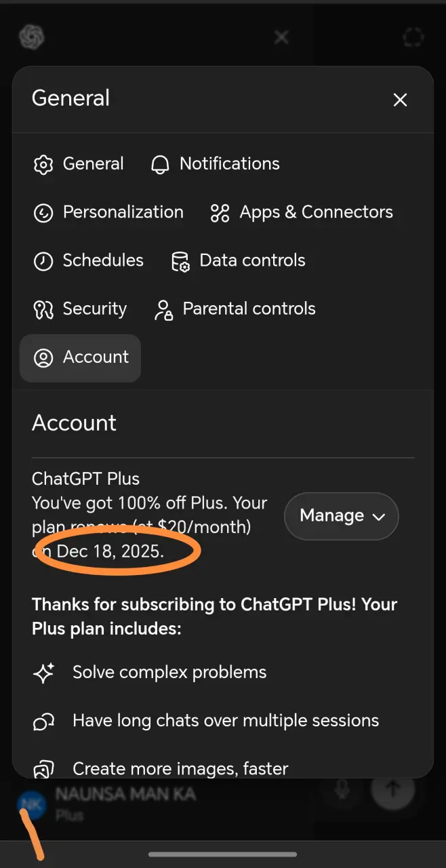The width and height of the screenshot is (446, 868).
Task: Click the Notifications tab label
Action: click(x=230, y=164)
